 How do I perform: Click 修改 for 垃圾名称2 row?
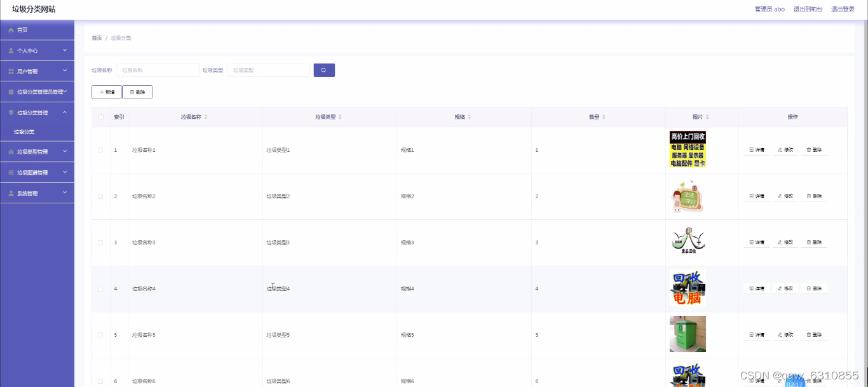coord(785,196)
